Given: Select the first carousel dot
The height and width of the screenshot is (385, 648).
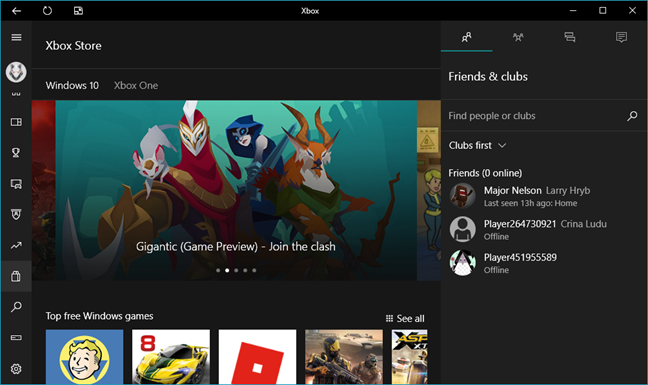Looking at the screenshot, I should 218,271.
